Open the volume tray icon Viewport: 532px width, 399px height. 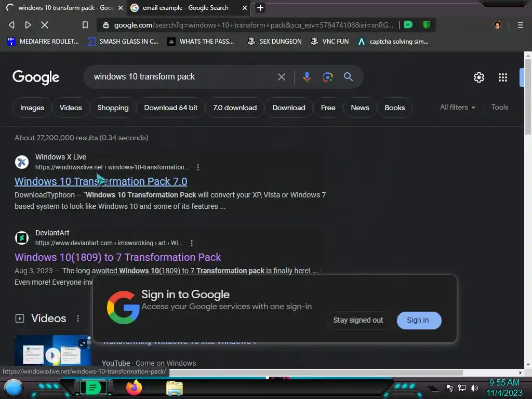(474, 388)
